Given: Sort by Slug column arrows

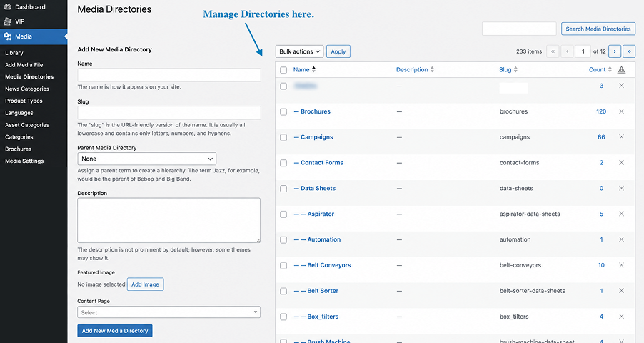Looking at the screenshot, I should 515,69.
